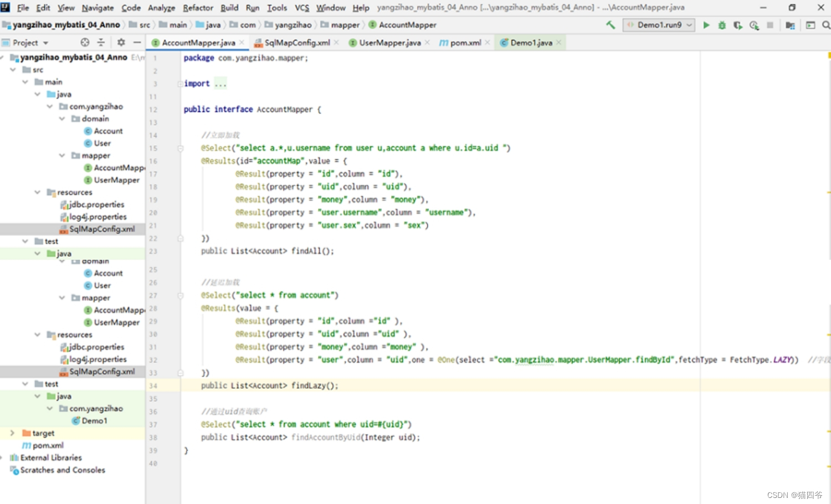Expand the target folder in the tree
This screenshot has height=504, width=831.
coord(12,433)
